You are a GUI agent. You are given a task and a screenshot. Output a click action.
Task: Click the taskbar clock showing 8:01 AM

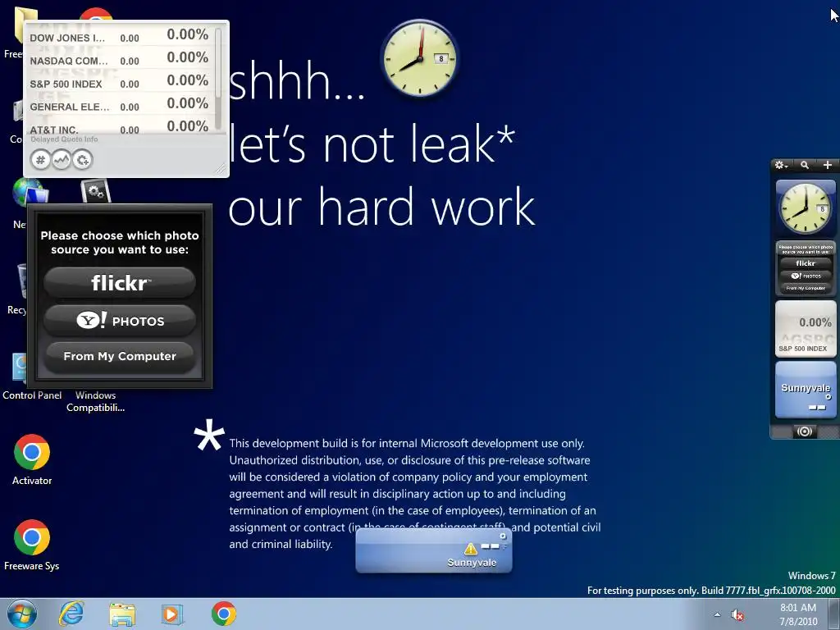[798, 614]
